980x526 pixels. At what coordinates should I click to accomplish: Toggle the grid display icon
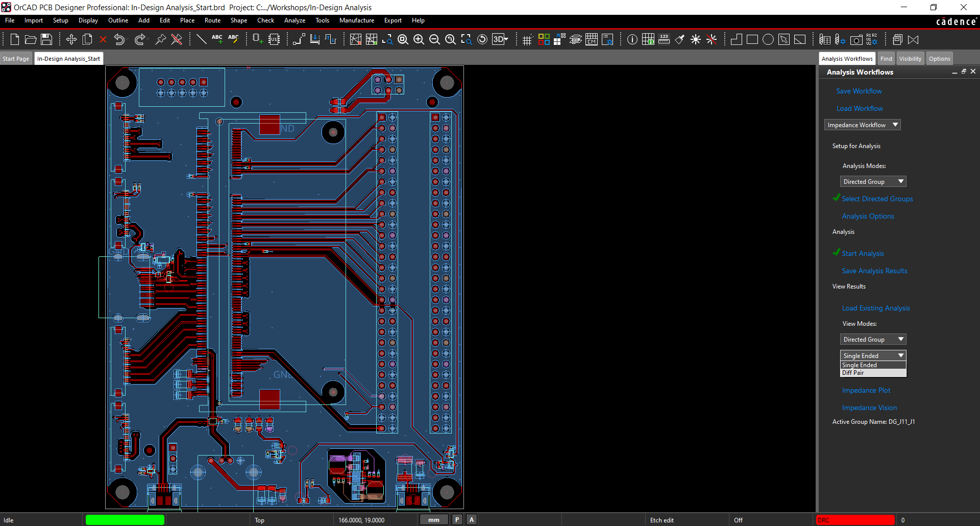tap(527, 39)
